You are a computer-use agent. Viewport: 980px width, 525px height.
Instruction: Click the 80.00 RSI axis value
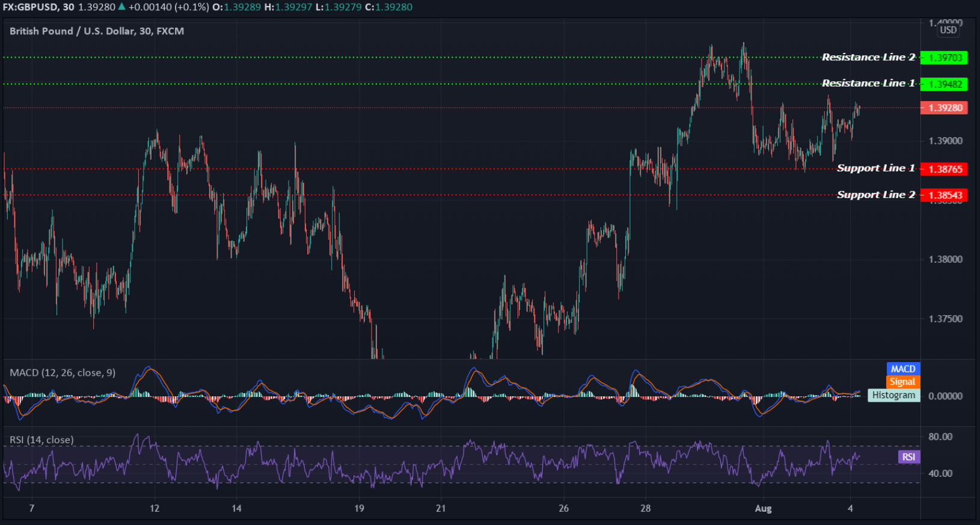940,437
